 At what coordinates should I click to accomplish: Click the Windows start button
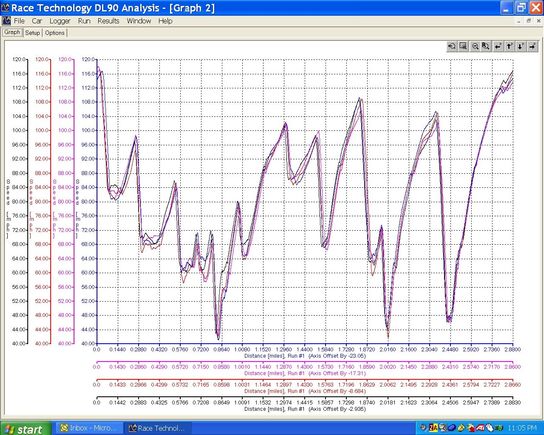(25, 429)
